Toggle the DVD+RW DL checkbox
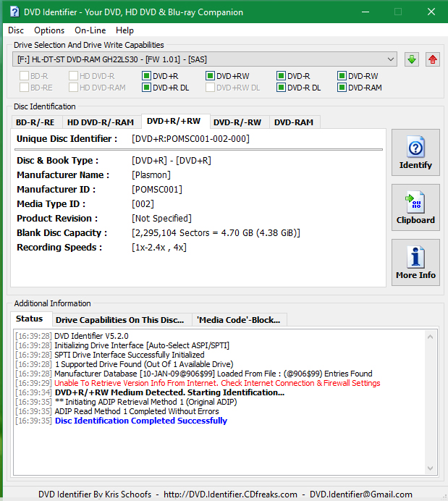The height and width of the screenshot is (501, 448). pos(210,88)
